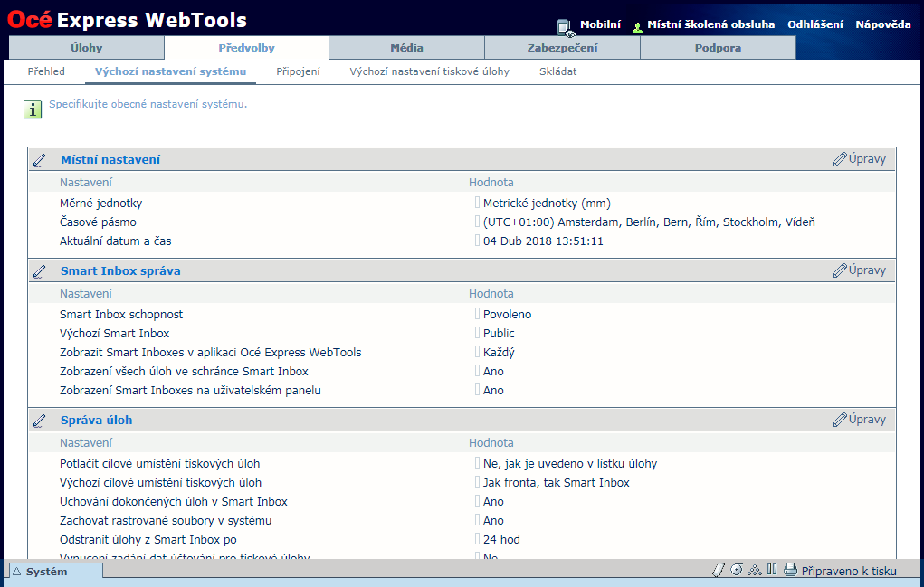The height and width of the screenshot is (587, 924).
Task: Click Zobrazení Smart Inboxes na uživatelském panelu
Action: click(x=190, y=390)
